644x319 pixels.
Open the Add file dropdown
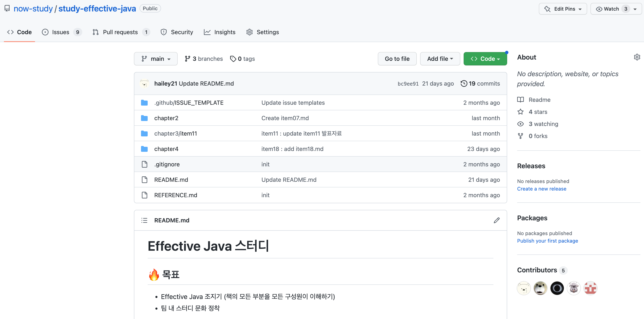coord(440,59)
